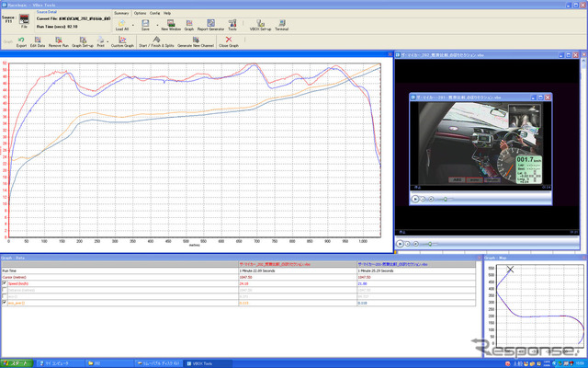
Task: Click the Cursor (metres) row label
Action: pyautogui.click(x=15, y=277)
